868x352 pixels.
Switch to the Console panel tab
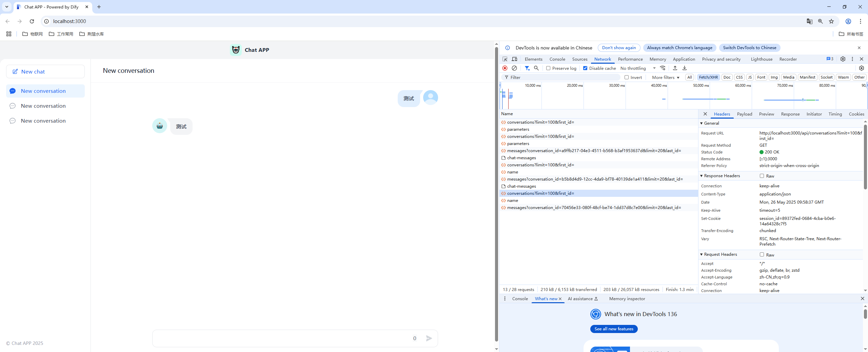point(557,59)
